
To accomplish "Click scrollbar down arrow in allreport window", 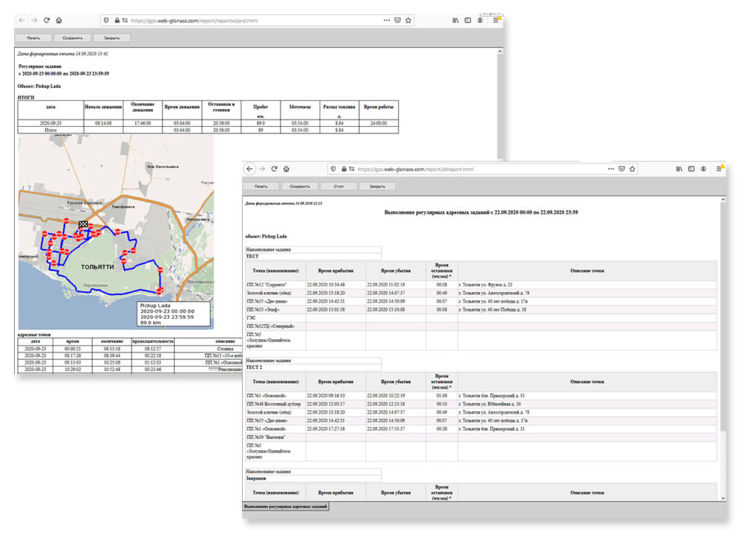I will tap(723, 498).
